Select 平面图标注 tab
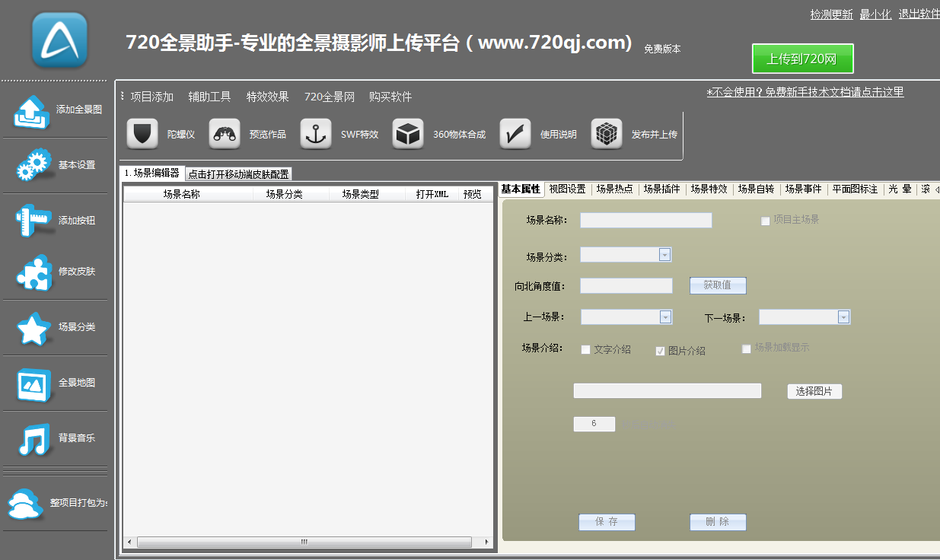 coord(855,189)
